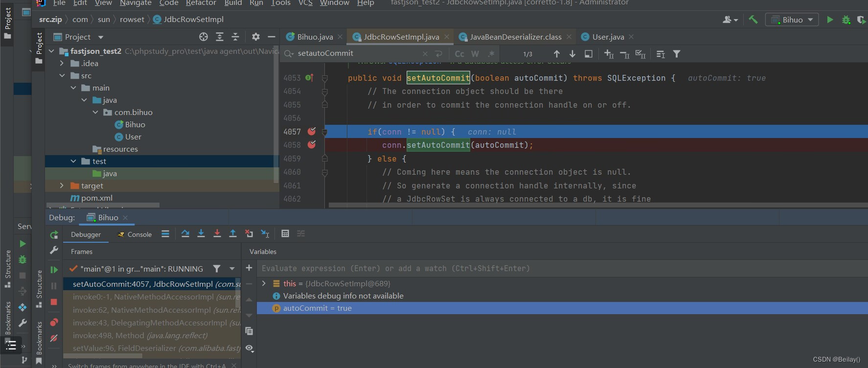Collapse the main folder node

tap(73, 88)
